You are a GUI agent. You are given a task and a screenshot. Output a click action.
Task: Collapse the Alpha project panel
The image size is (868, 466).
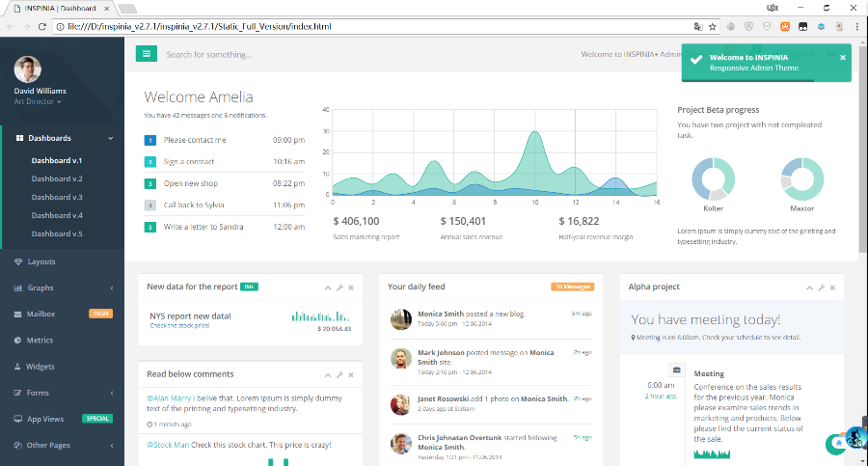(809, 288)
